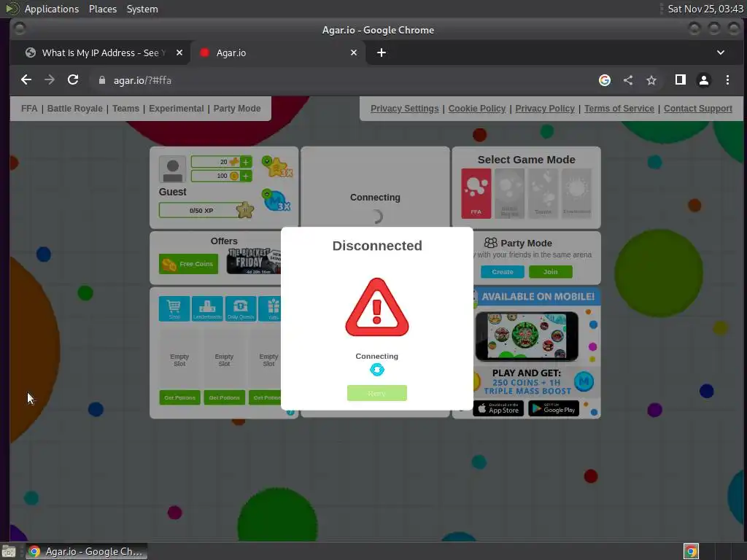Toggle the Chrome side panel
The image size is (747, 560).
tap(681, 80)
